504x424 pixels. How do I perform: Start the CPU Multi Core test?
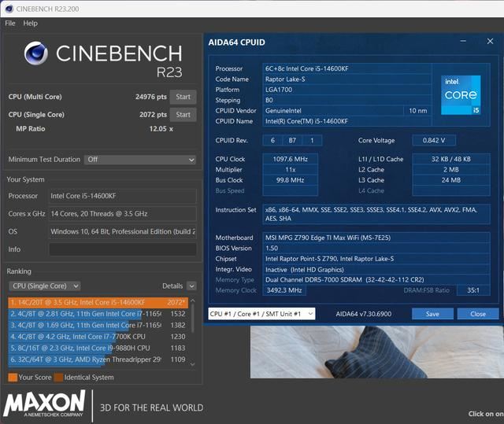[183, 97]
